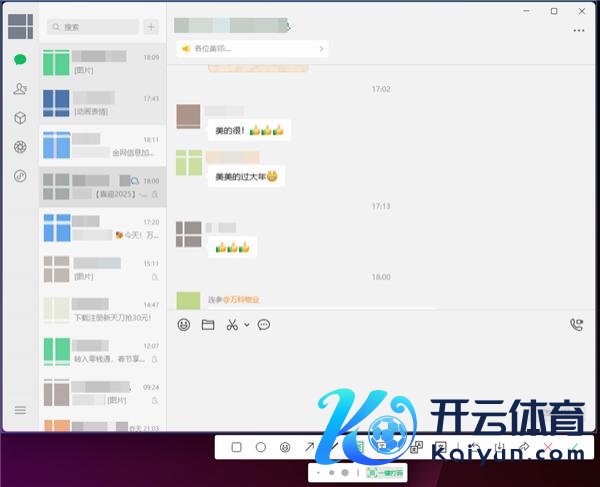Open the Contacts icon in sidebar
Viewport: 600px width, 487px height.
(x=20, y=89)
